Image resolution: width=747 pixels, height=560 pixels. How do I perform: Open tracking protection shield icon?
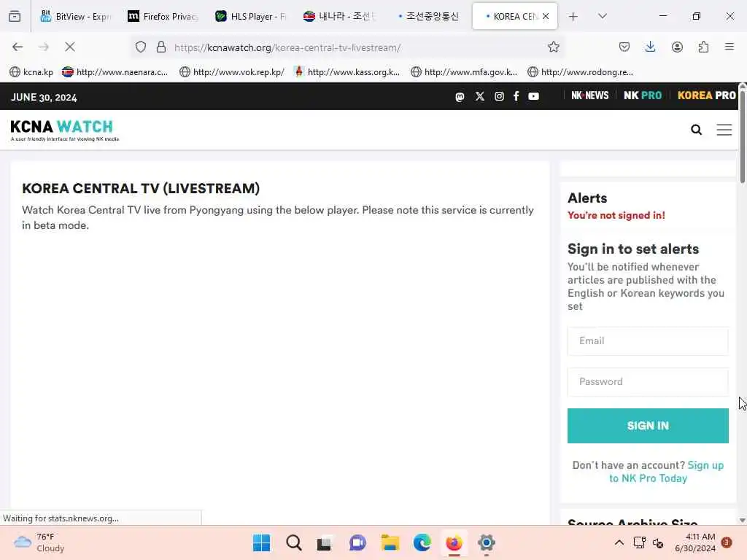tap(141, 47)
